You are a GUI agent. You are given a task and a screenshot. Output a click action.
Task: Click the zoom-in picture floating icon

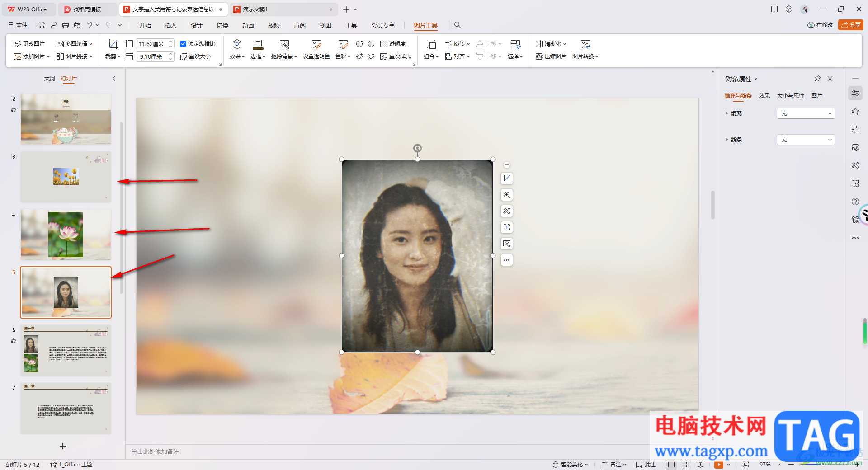(x=507, y=195)
